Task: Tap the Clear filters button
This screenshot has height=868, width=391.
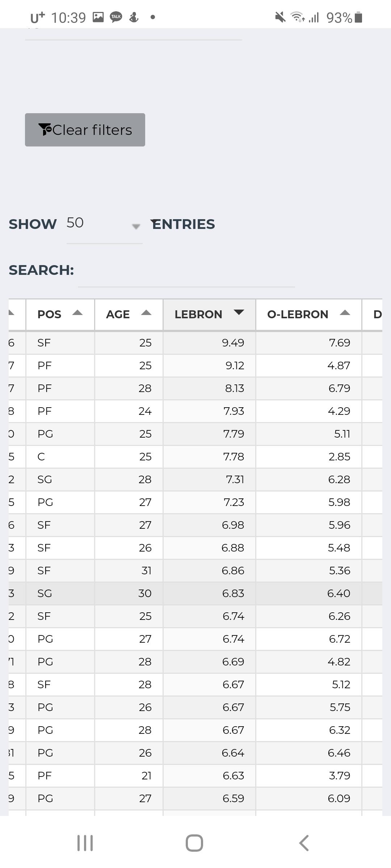Action: pos(85,130)
